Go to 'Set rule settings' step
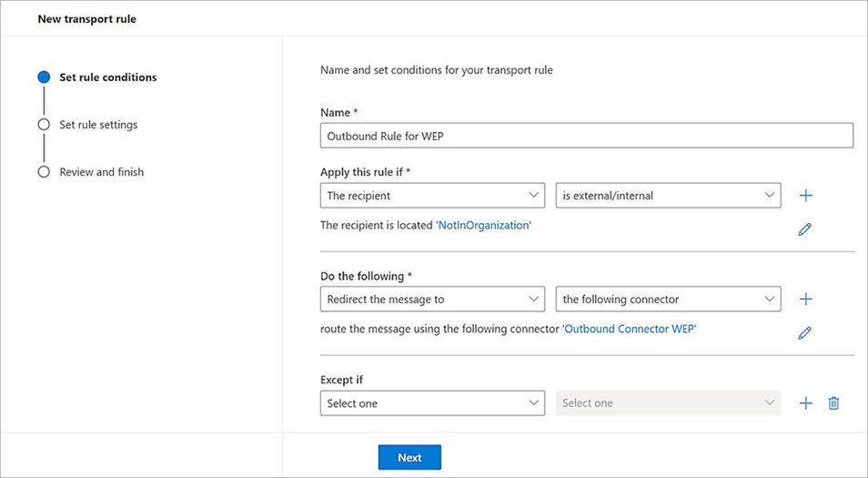Viewport: 868px width, 478px height. (x=98, y=125)
